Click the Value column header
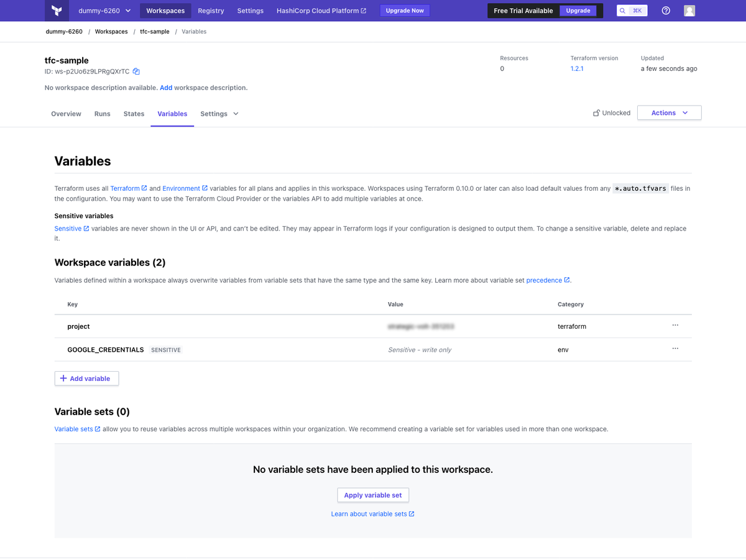The width and height of the screenshot is (746, 560). point(395,305)
